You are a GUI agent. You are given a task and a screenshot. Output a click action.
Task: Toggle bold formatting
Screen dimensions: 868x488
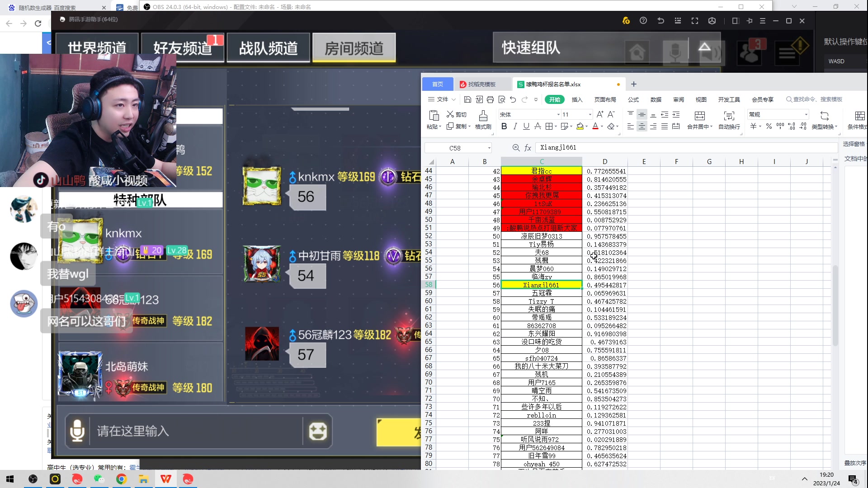point(504,127)
